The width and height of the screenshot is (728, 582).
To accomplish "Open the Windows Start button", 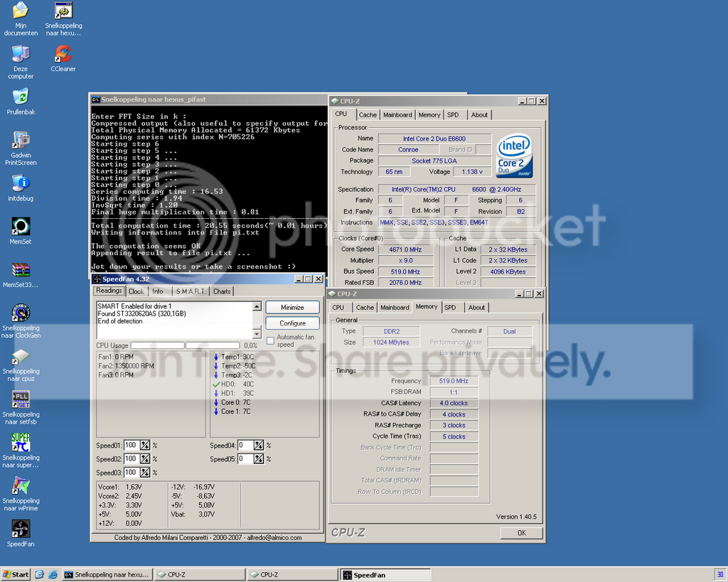I will point(16,575).
